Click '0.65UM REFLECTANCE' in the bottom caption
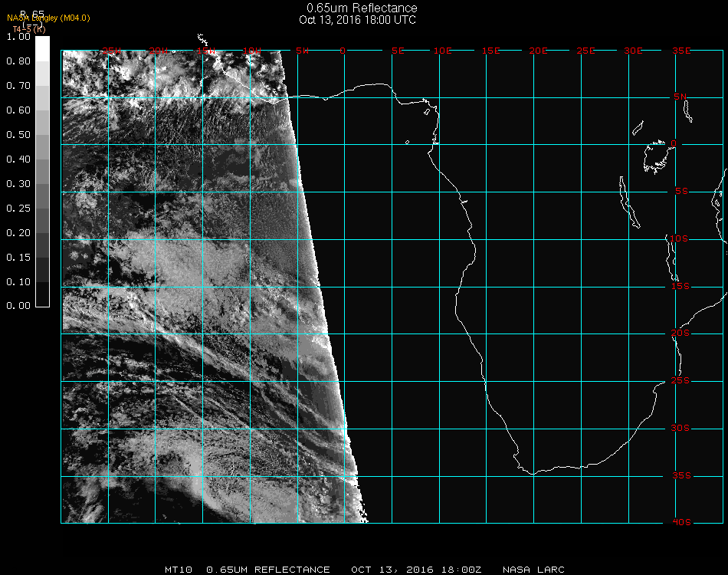The image size is (728, 575). 268,570
